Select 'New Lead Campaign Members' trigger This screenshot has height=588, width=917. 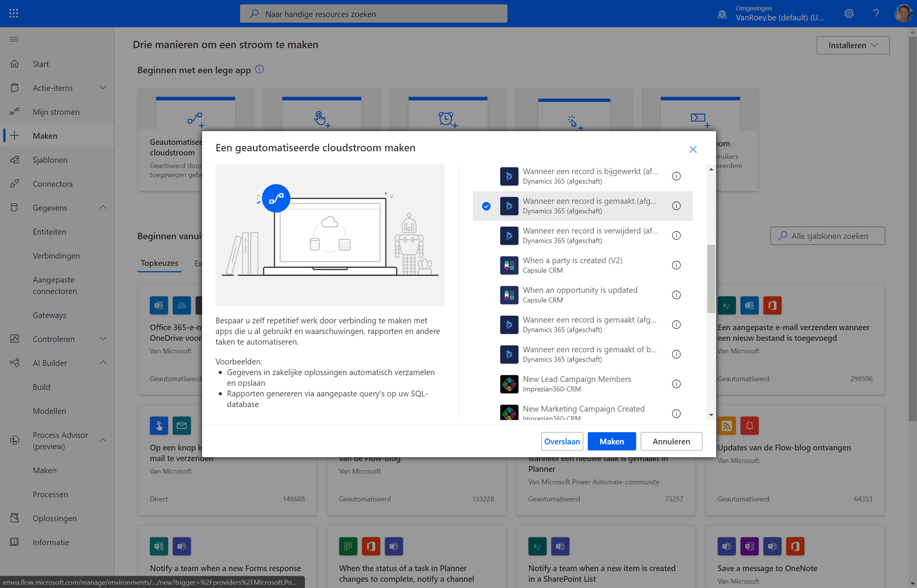582,384
